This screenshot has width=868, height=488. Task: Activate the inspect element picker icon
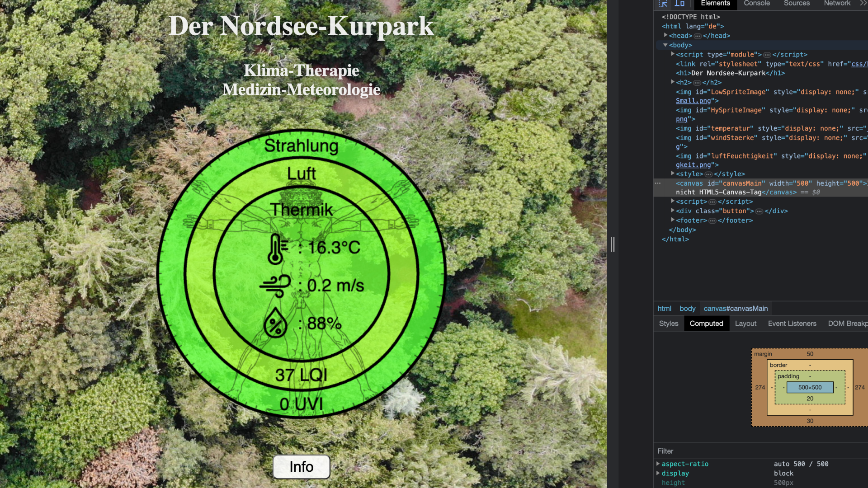(663, 4)
